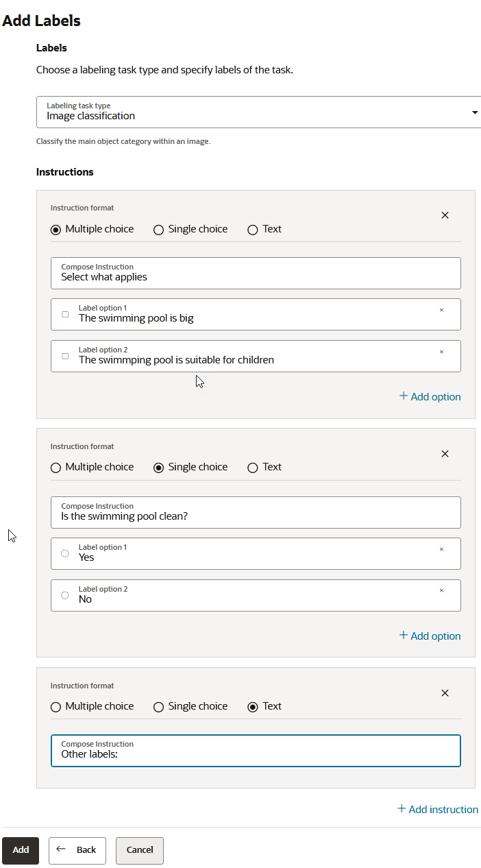The height and width of the screenshot is (868, 481).
Task: Remove the 'Is the swimming pool clean?' instruction block
Action: coord(445,454)
